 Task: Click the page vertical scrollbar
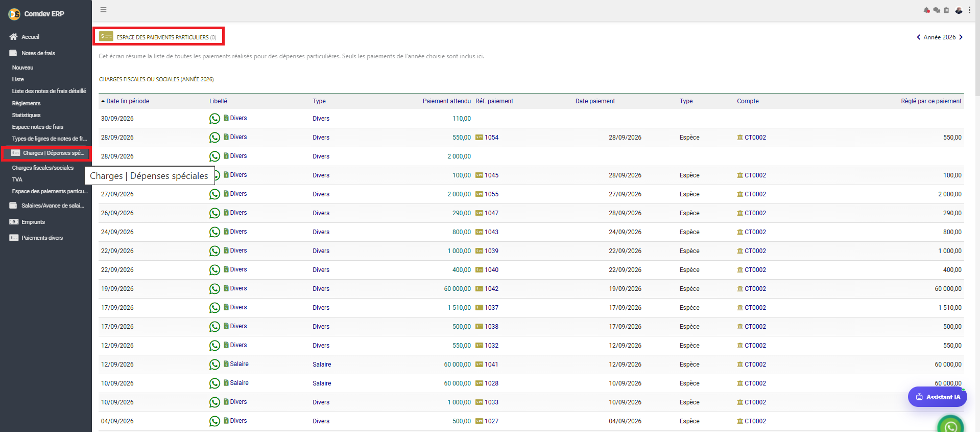[x=977, y=48]
